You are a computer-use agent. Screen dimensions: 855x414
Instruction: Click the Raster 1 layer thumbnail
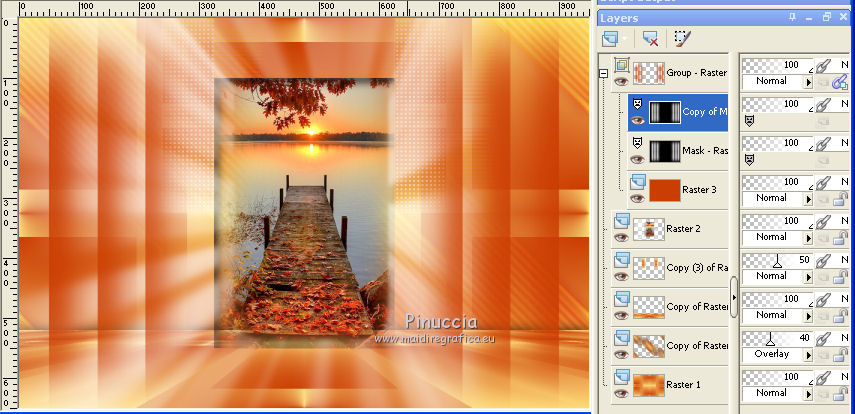[x=649, y=385]
